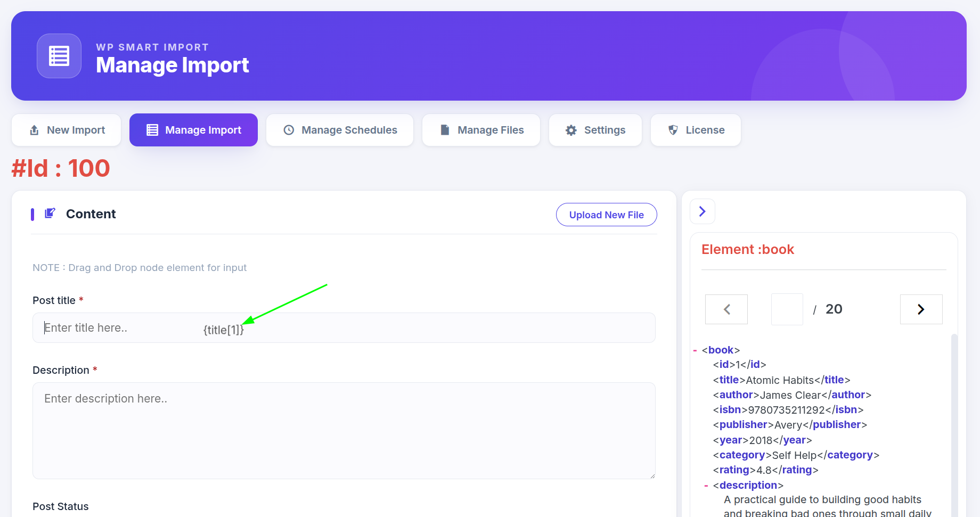Open the License tab
Image resolution: width=980 pixels, height=517 pixels.
pos(696,130)
